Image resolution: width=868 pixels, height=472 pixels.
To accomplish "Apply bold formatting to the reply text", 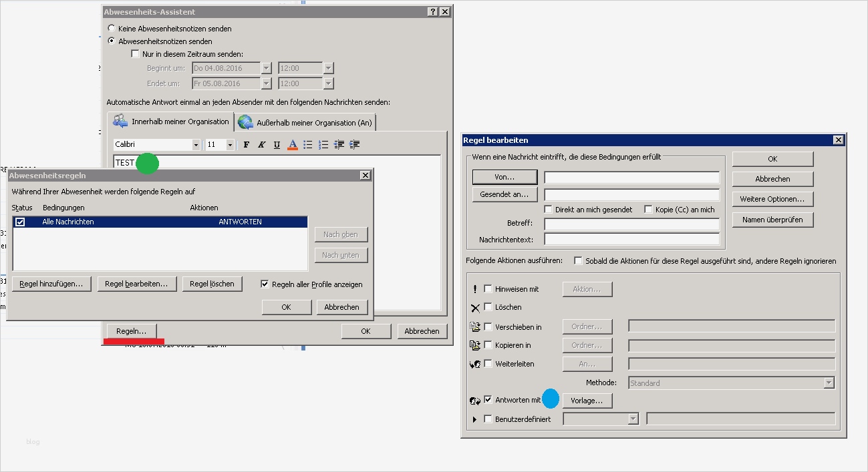I will point(246,144).
